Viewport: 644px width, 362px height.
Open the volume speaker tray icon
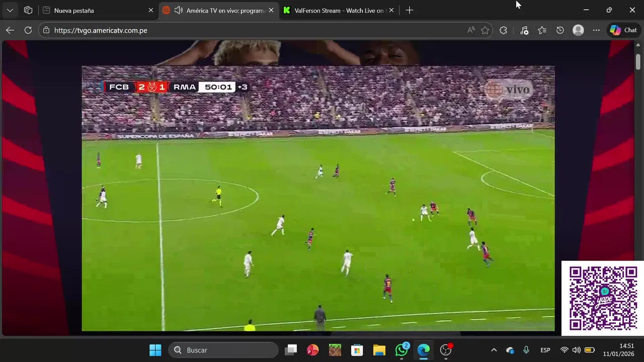[577, 350]
